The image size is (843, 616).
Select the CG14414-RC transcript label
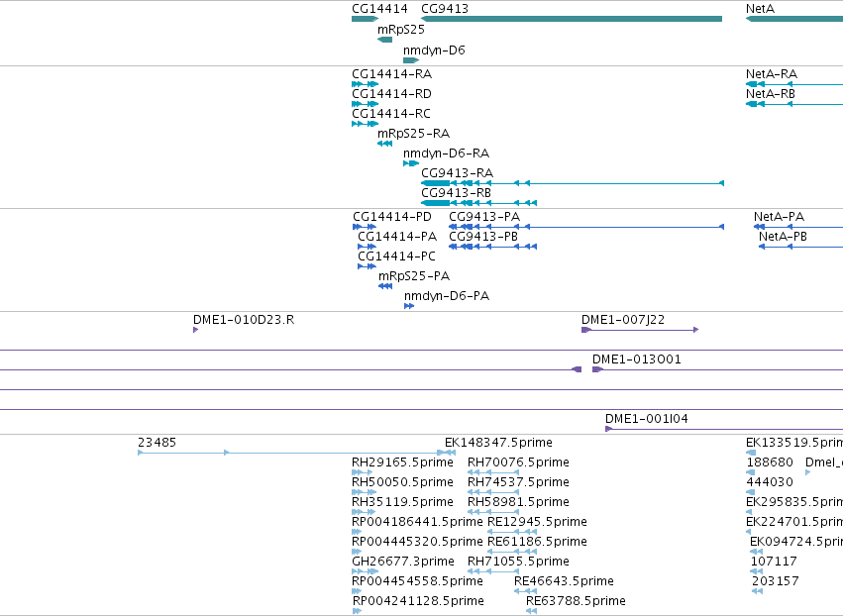[x=391, y=114]
